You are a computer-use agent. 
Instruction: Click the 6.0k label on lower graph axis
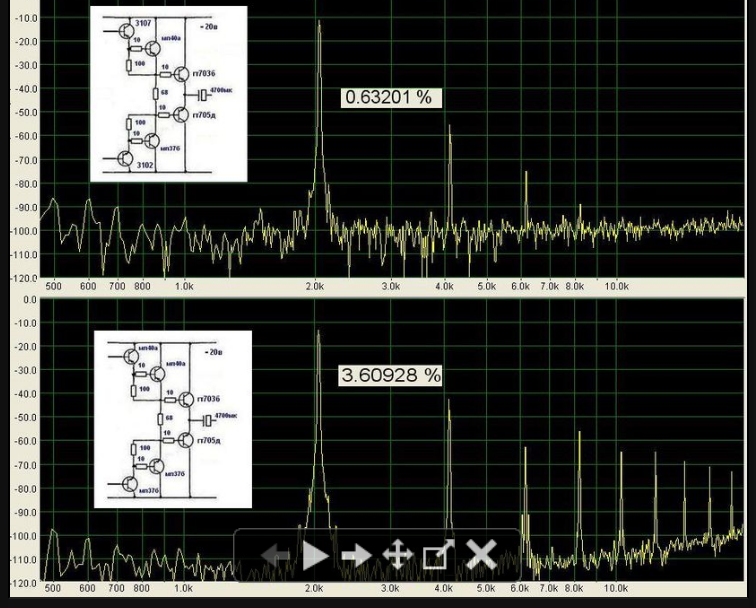click(x=520, y=588)
